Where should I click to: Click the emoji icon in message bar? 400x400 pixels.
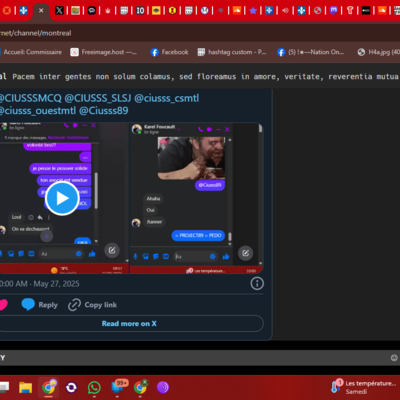(394, 358)
